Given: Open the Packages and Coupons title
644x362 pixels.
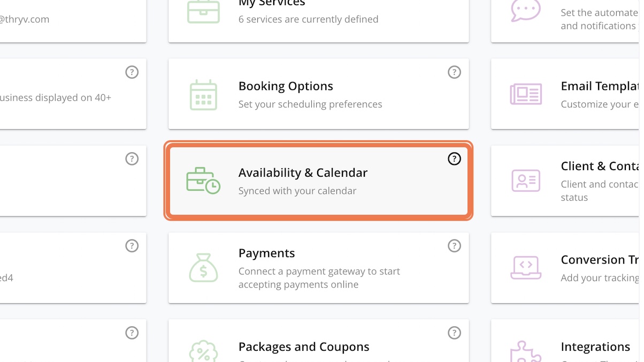Looking at the screenshot, I should point(304,347).
